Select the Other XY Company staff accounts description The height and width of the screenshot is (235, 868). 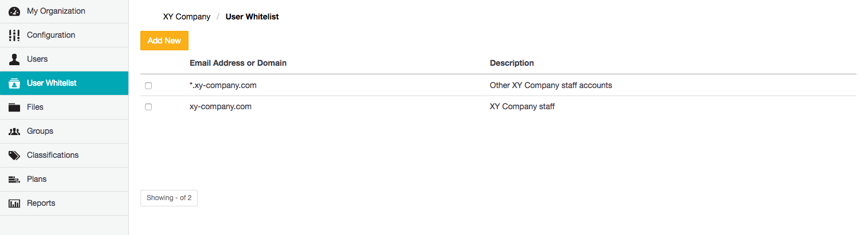point(551,86)
